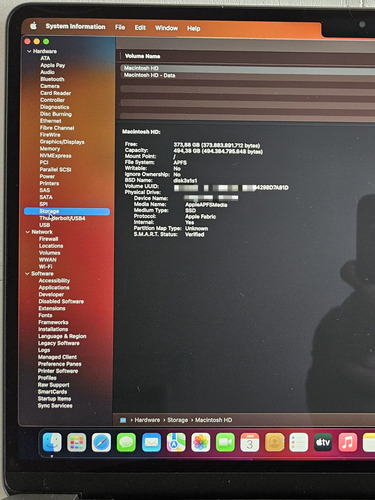Click Macintosh HD in the path bar
The height and width of the screenshot is (500, 375).
[214, 420]
